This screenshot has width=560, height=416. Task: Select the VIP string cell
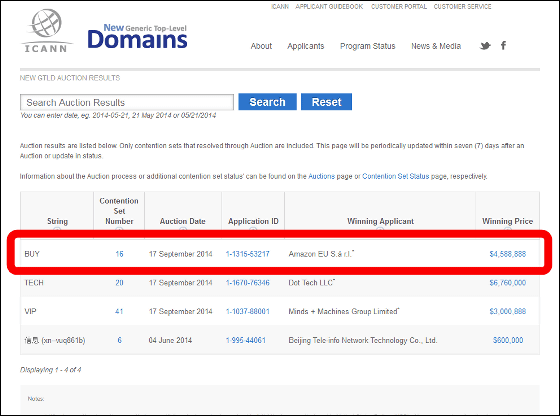pos(30,311)
